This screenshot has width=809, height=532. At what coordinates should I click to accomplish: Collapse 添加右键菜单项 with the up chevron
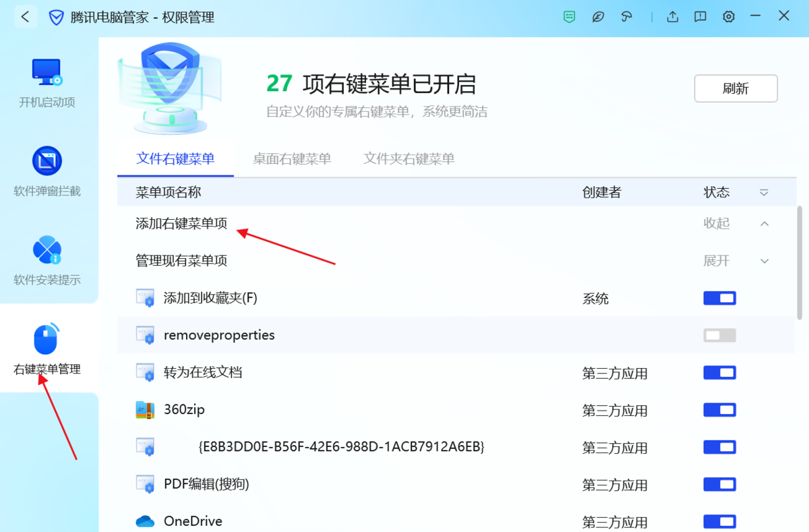765,223
